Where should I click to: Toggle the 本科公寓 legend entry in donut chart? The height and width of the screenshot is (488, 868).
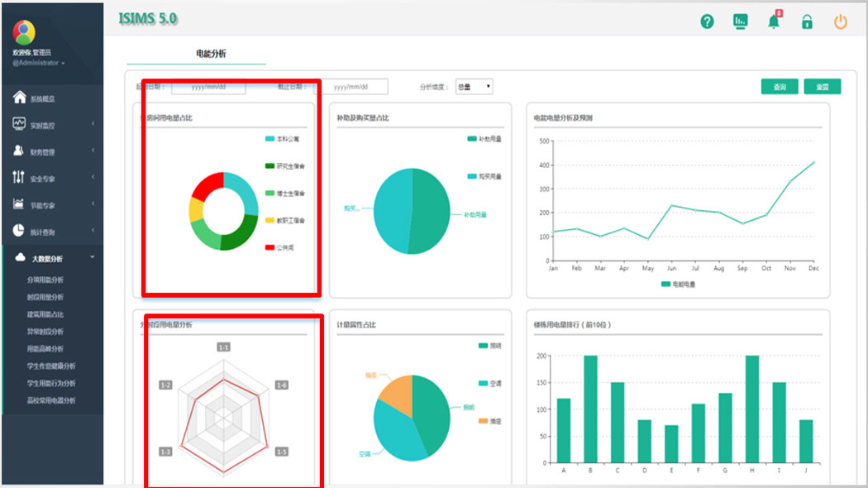coord(283,139)
